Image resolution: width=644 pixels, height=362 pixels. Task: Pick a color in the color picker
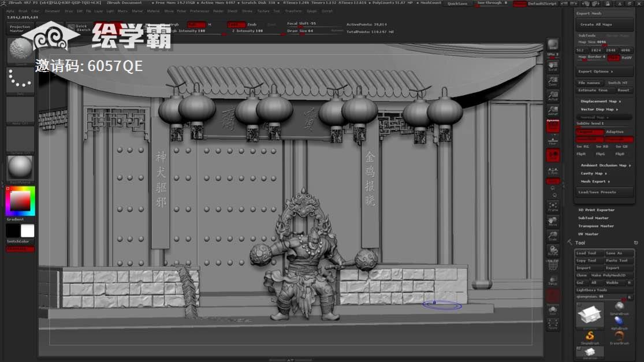(x=20, y=201)
